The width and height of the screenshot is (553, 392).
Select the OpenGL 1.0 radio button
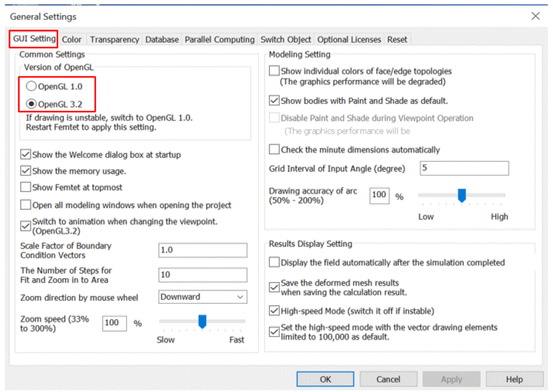(x=31, y=87)
